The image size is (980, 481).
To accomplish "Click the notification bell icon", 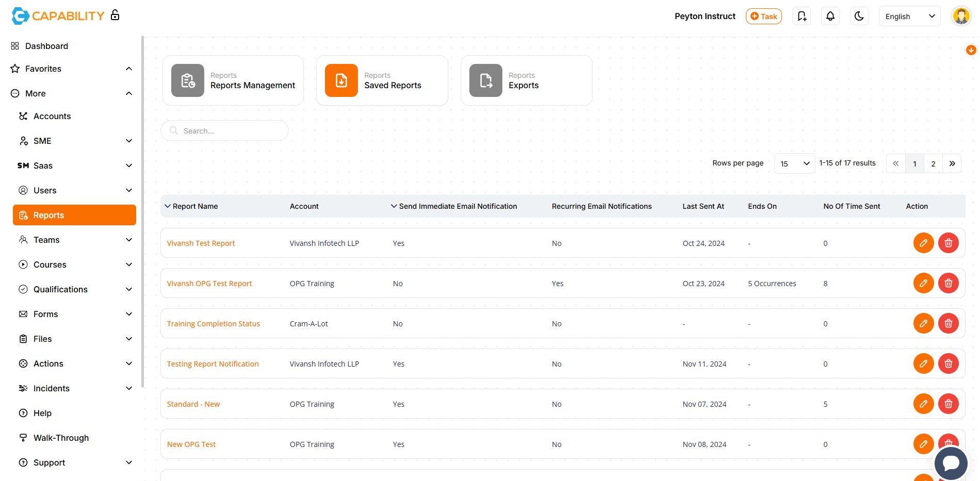I will [x=830, y=16].
